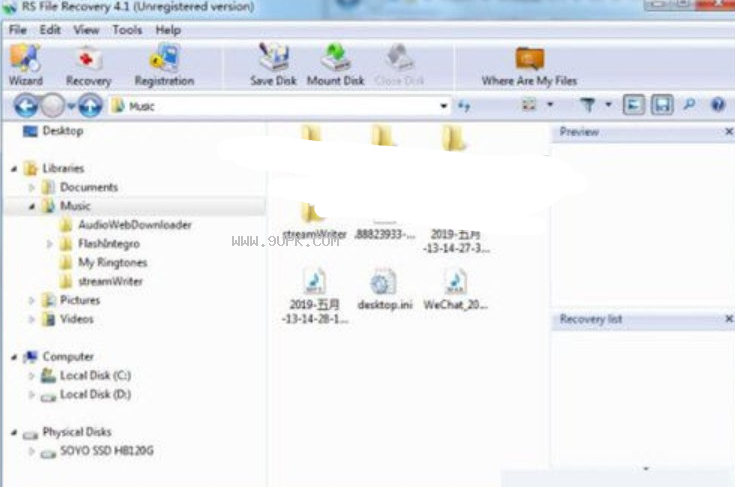Expand the FlashIntegro folder node

click(49, 244)
